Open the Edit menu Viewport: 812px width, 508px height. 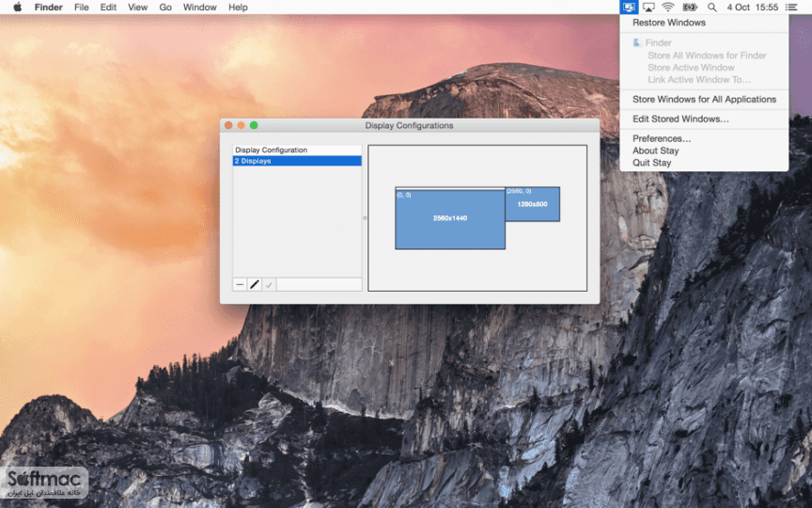pyautogui.click(x=108, y=8)
